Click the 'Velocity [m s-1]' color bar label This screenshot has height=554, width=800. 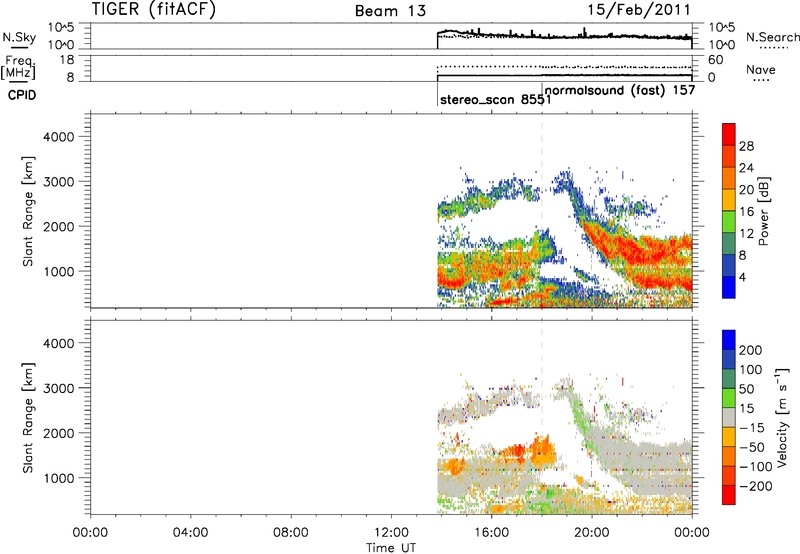(x=782, y=417)
